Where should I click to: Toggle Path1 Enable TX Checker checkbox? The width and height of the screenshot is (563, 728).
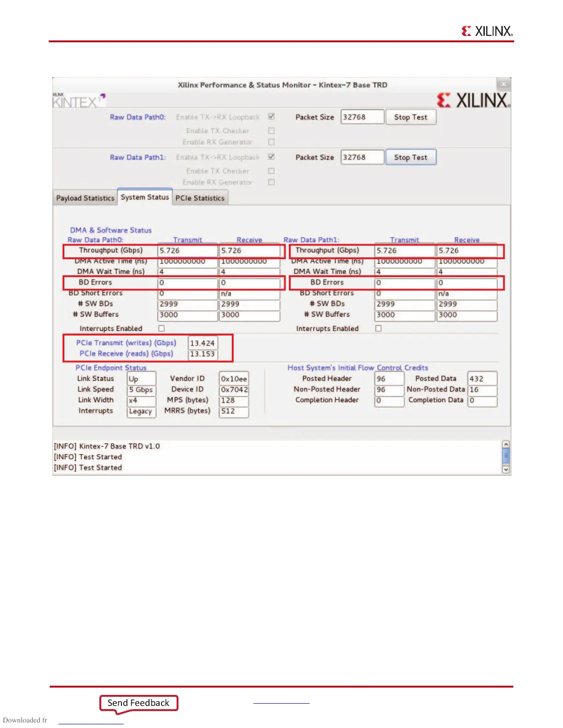pyautogui.click(x=271, y=171)
